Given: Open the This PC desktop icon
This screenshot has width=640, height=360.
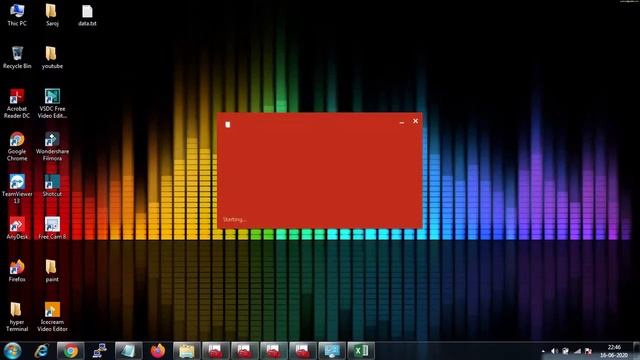Looking at the screenshot, I should (x=17, y=15).
